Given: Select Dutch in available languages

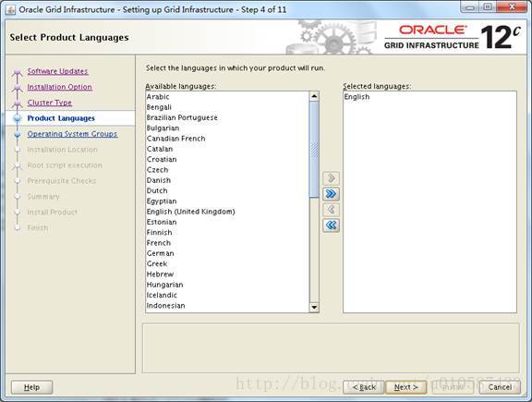Looking at the screenshot, I should [227, 190].
